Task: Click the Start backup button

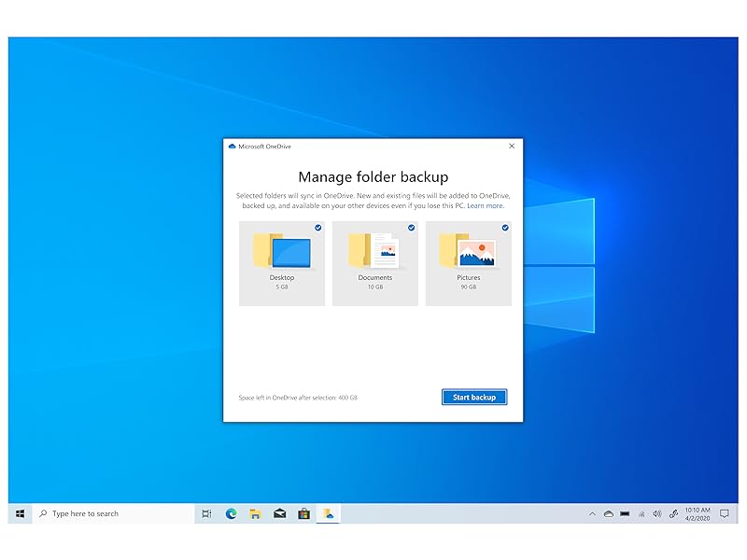Action: click(x=474, y=398)
